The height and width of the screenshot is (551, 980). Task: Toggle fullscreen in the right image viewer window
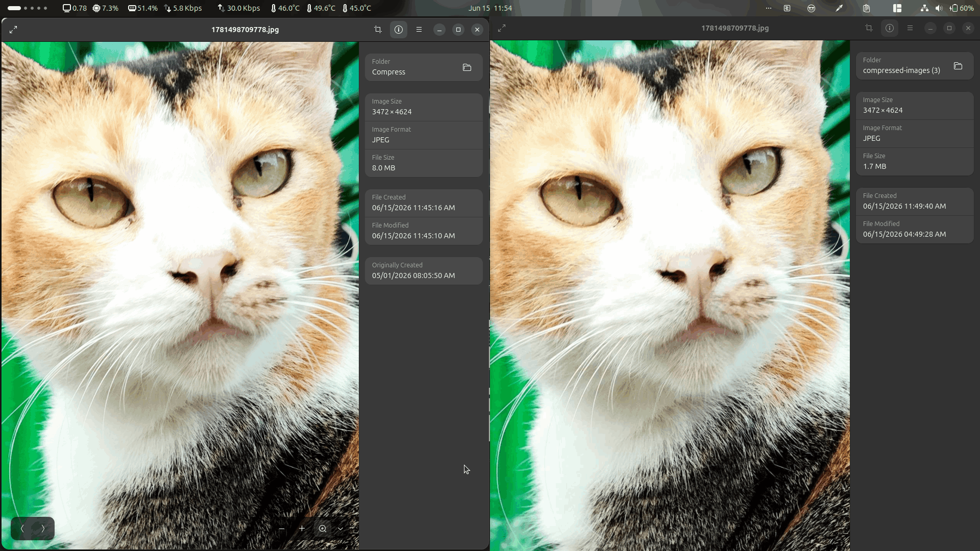coord(502,28)
